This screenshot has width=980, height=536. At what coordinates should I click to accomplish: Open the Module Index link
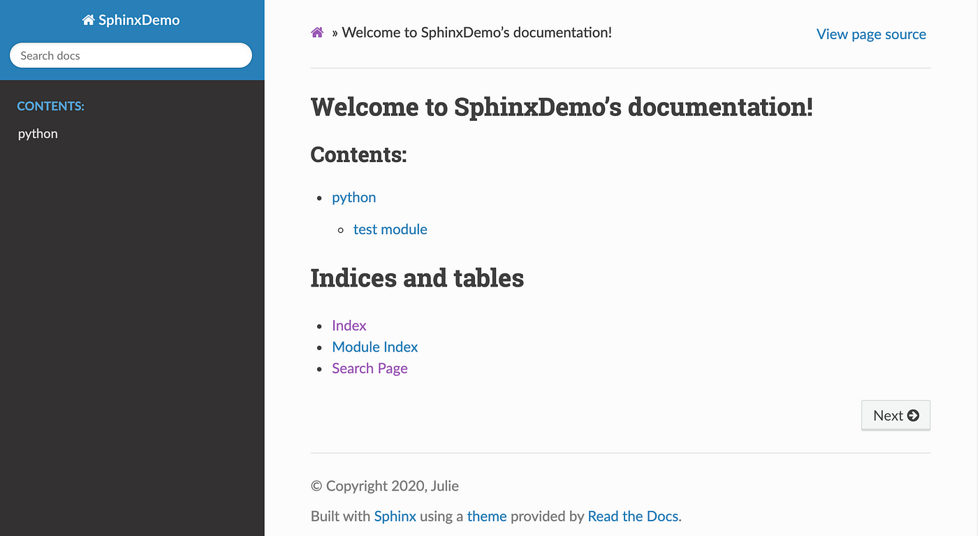point(375,347)
